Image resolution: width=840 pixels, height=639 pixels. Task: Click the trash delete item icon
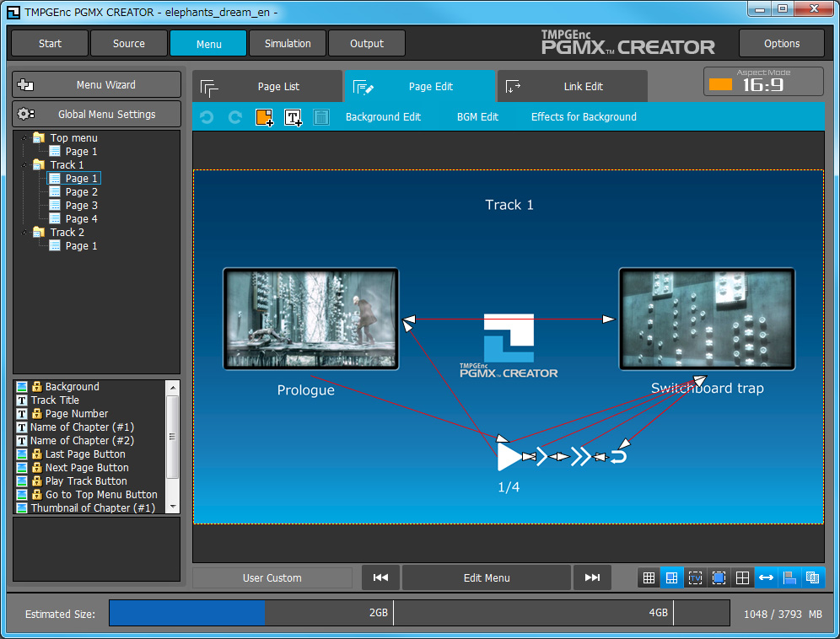(x=320, y=117)
